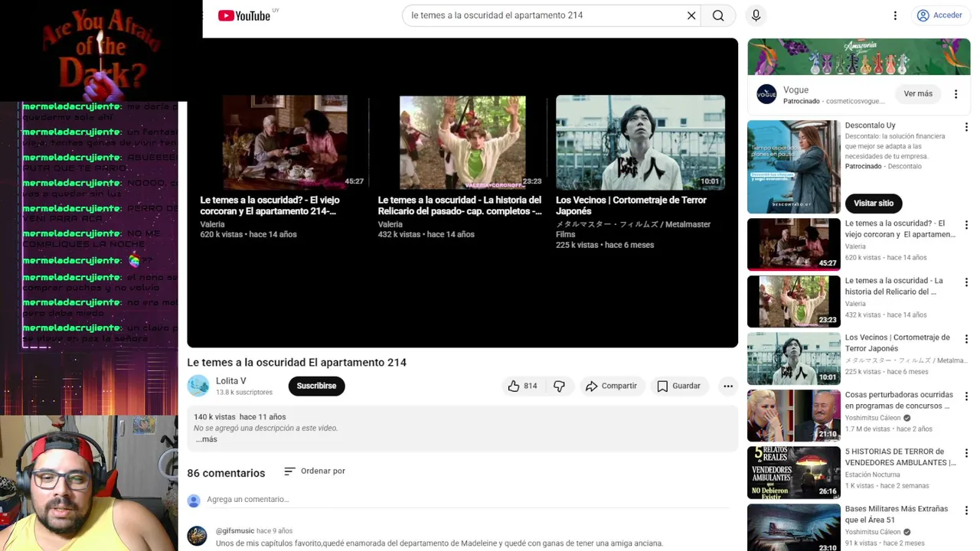Open options for sidebar Los Vecinos video
Viewport: 980px width, 551px height.
click(x=966, y=339)
